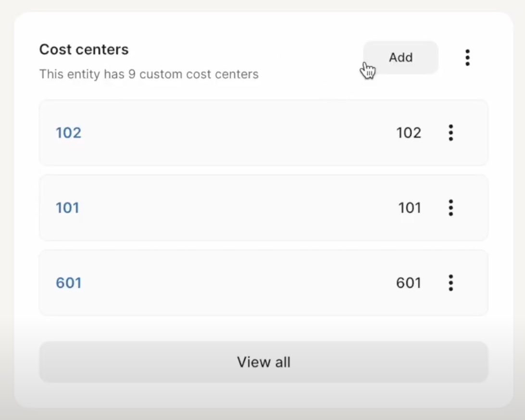
Task: Click the word 'entity' in the subtitle
Action: 83,74
